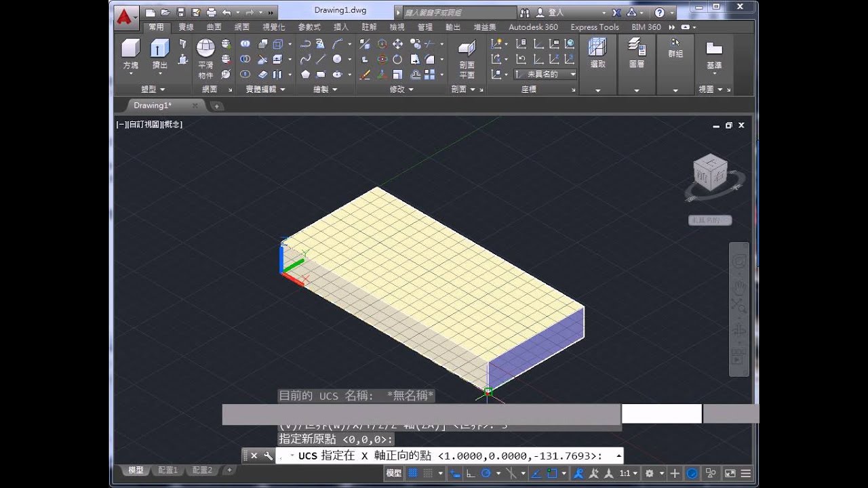Expand the Solid Editing (實體編輯) panel

pyautogui.click(x=265, y=89)
